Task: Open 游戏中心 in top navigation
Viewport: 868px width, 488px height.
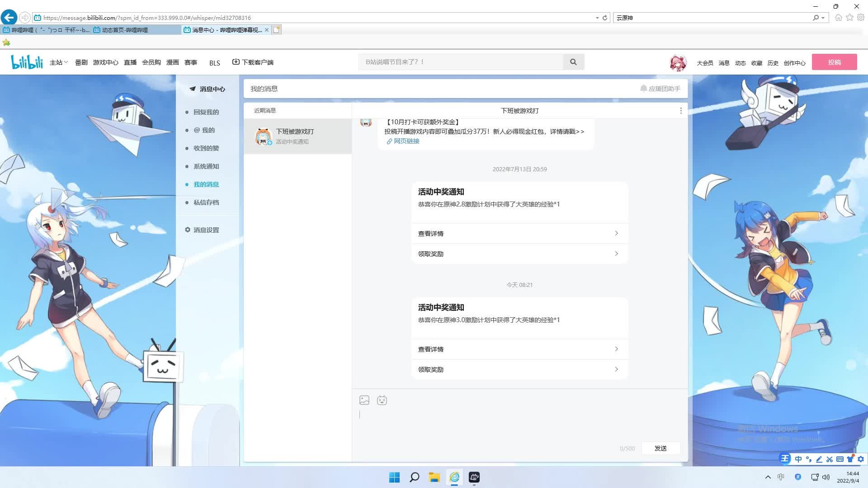Action: [105, 62]
